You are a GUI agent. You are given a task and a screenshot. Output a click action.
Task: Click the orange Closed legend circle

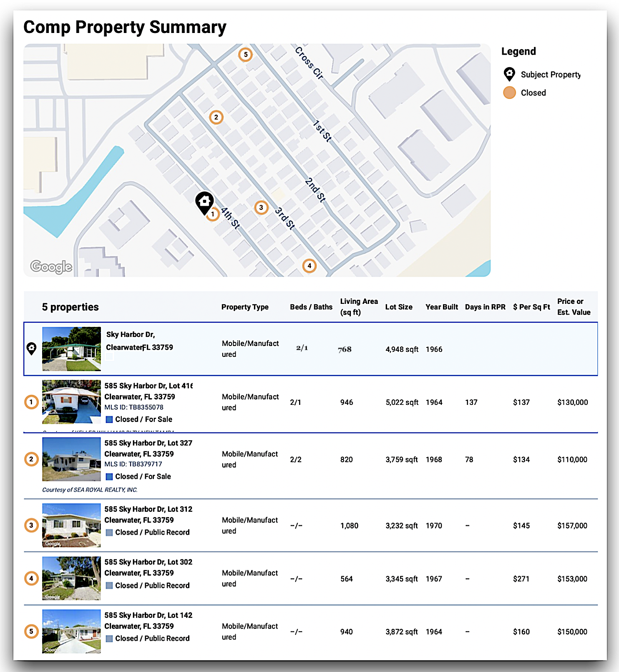509,93
